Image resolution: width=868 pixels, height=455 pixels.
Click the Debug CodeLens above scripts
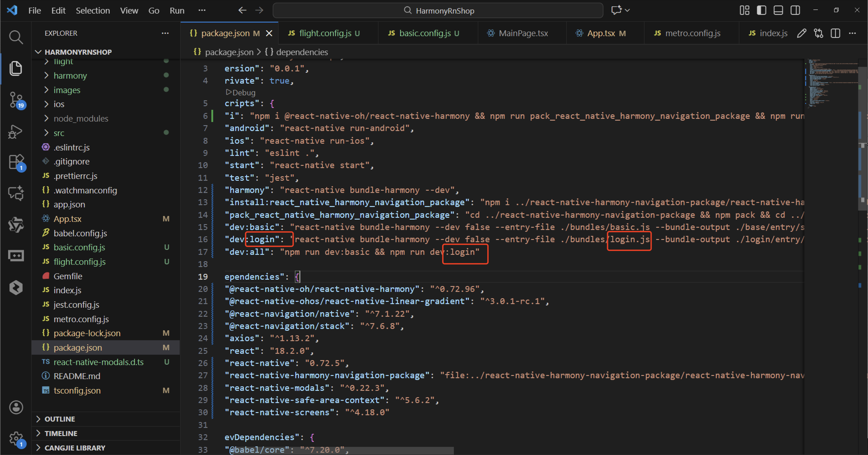240,92
